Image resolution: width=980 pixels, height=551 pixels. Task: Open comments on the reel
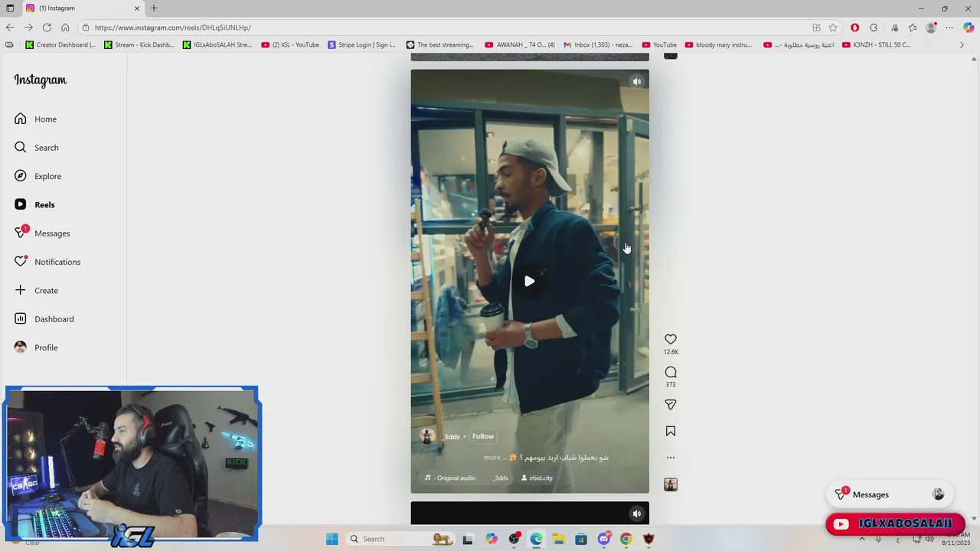click(671, 372)
